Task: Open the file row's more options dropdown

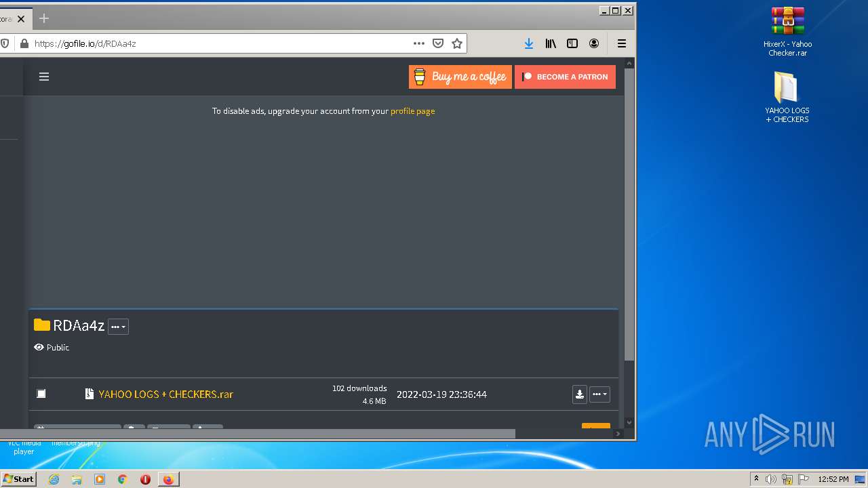Action: (599, 394)
